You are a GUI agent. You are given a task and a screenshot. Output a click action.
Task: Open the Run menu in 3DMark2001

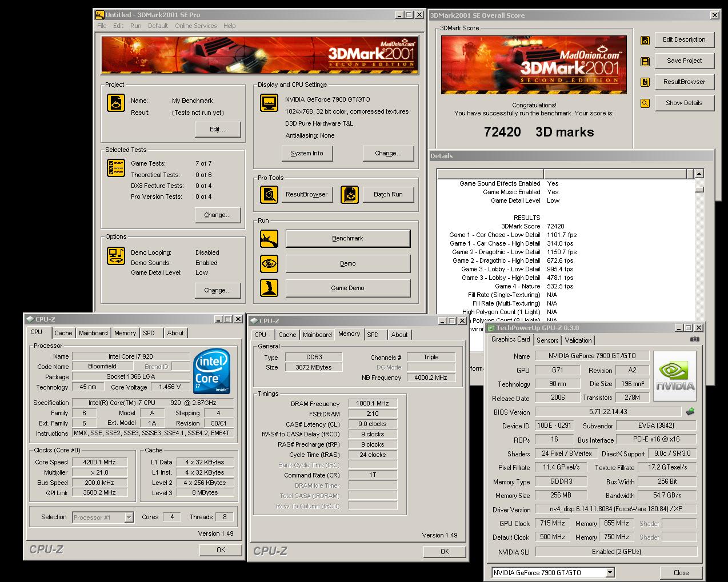(x=135, y=26)
